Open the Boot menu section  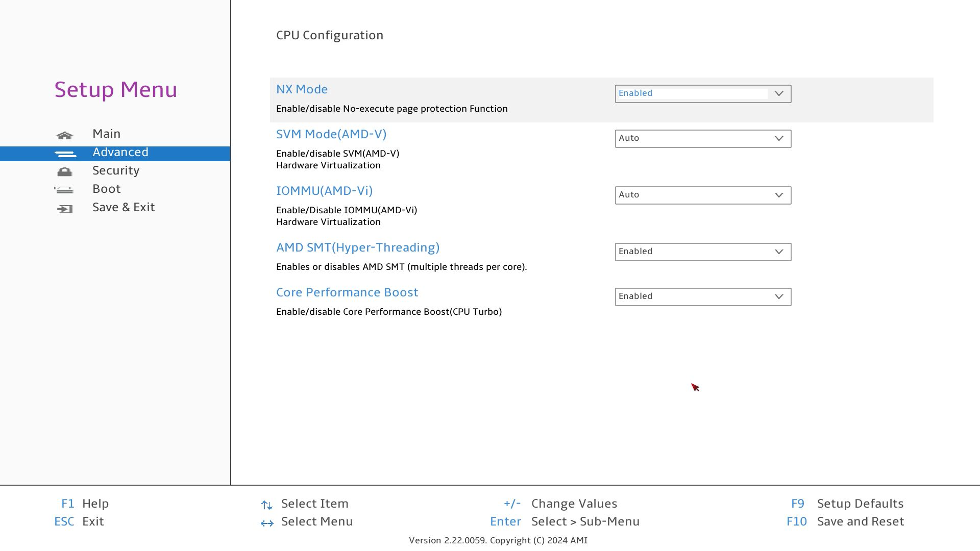[106, 189]
